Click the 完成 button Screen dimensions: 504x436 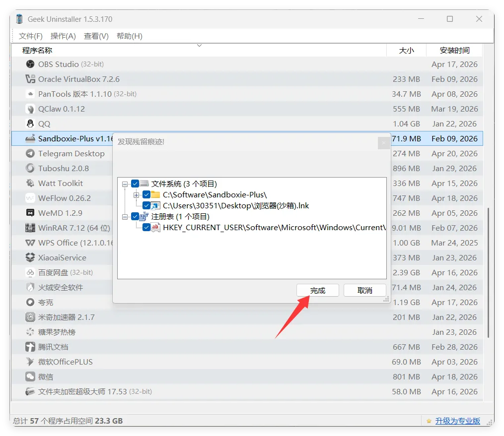click(318, 290)
